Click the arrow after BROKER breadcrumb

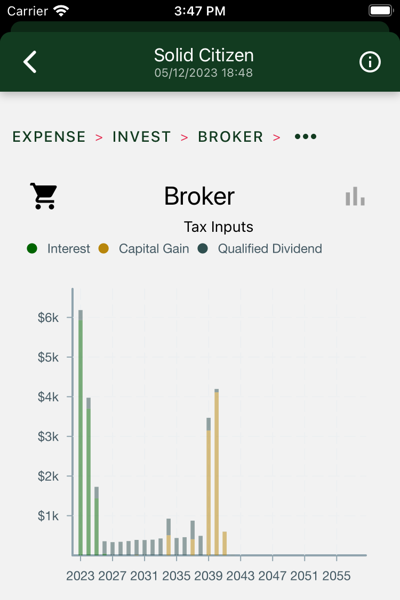coord(276,137)
